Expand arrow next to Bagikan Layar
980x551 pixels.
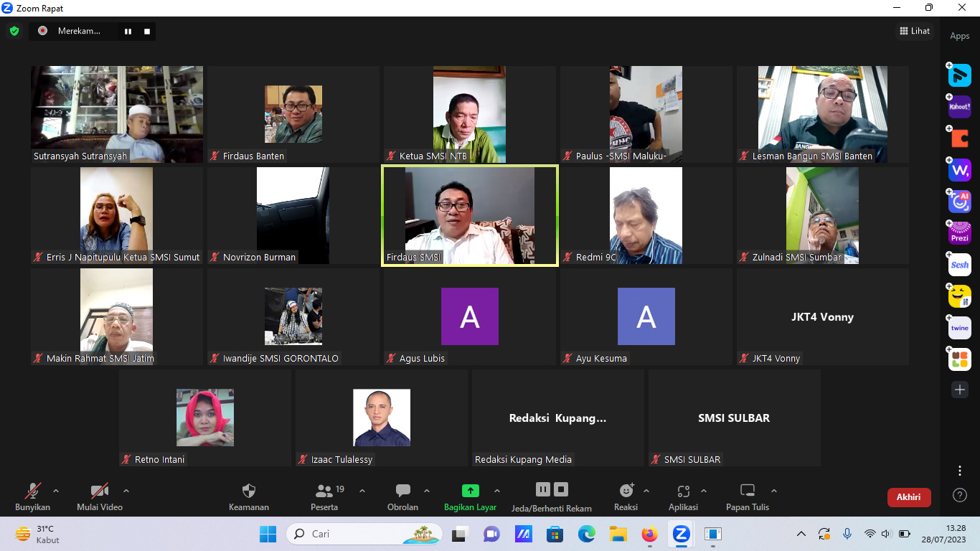tap(497, 491)
